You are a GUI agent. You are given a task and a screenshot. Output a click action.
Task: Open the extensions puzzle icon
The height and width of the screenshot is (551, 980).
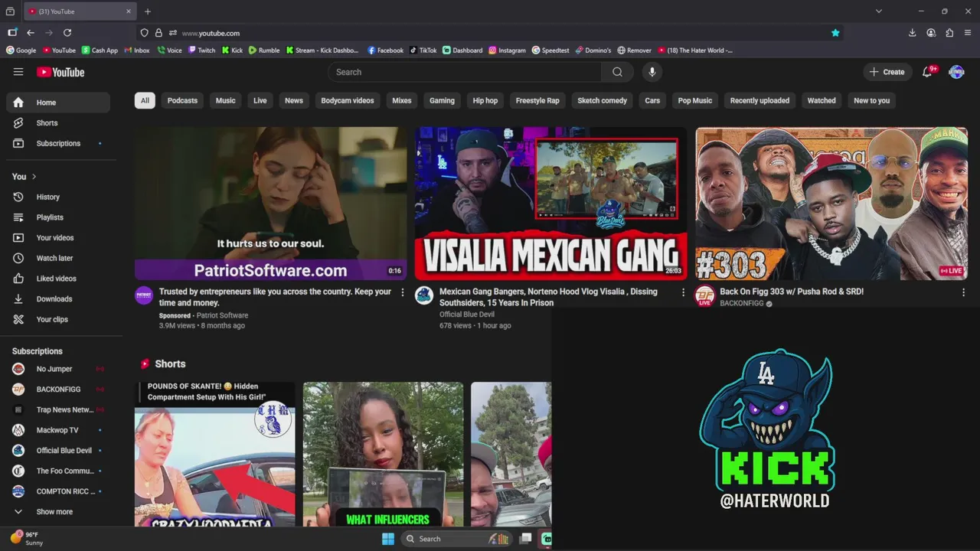coord(949,33)
